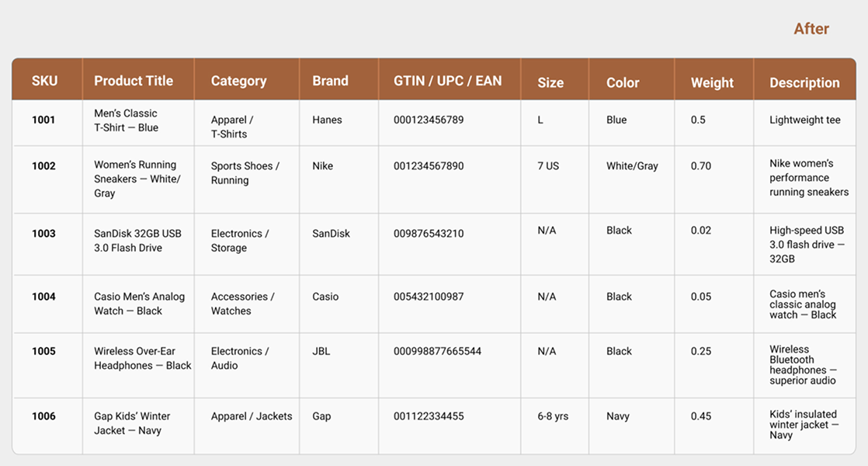Click the 6-8 yrs size cell

[553, 416]
